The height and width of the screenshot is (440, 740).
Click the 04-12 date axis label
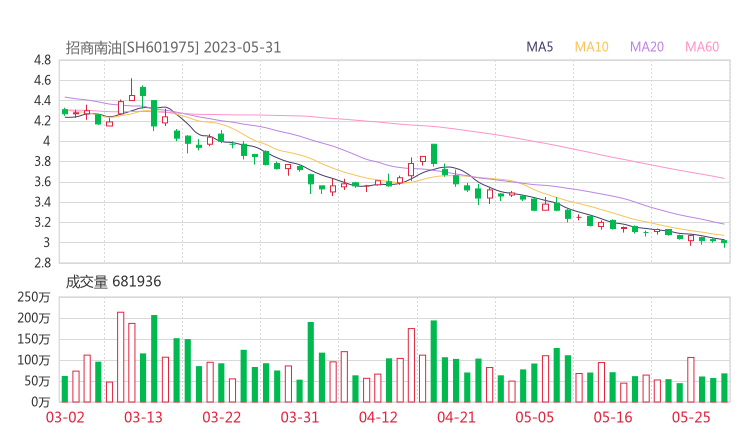pyautogui.click(x=378, y=417)
